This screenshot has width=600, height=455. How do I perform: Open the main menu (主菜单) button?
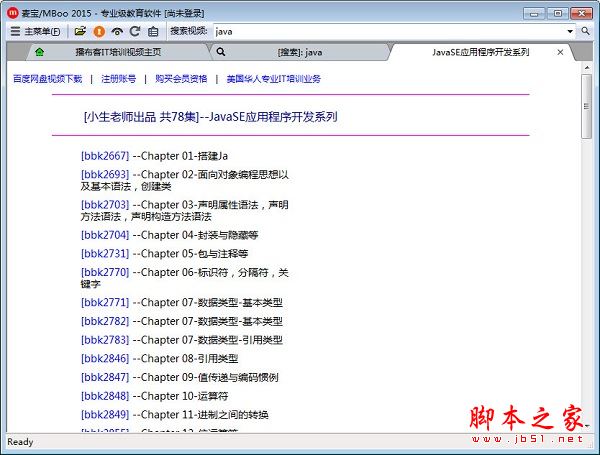pyautogui.click(x=35, y=31)
